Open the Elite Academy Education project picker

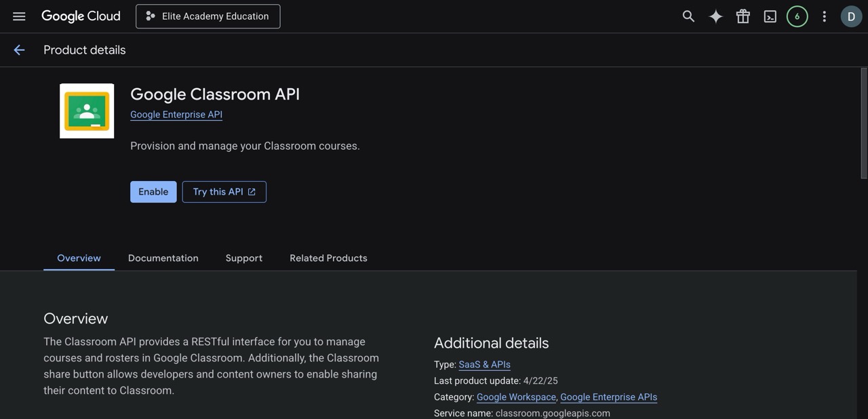pyautogui.click(x=208, y=16)
